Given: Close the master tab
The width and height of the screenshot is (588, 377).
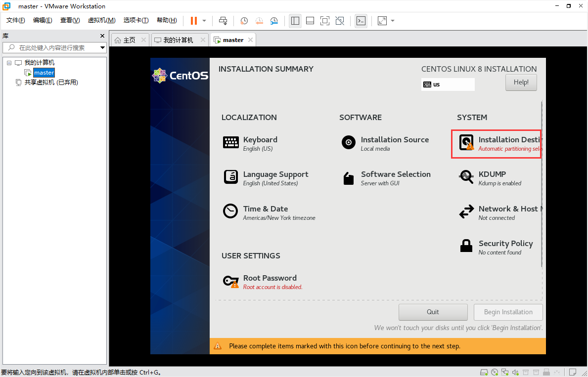Looking at the screenshot, I should point(251,40).
